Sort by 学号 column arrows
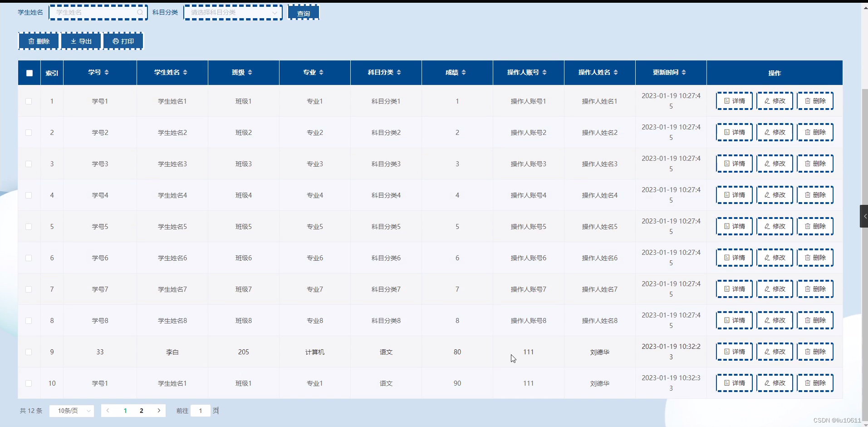This screenshot has width=868, height=427. (107, 72)
